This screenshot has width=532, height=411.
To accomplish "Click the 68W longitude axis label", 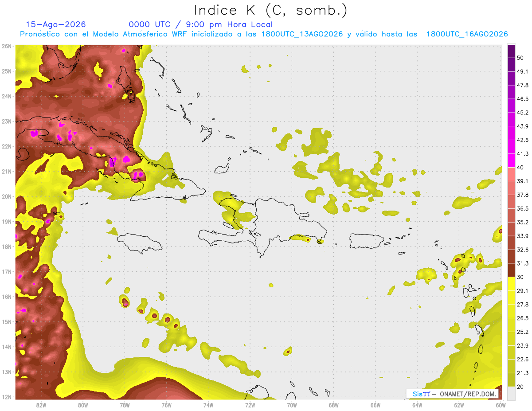I will pyautogui.click(x=333, y=405).
